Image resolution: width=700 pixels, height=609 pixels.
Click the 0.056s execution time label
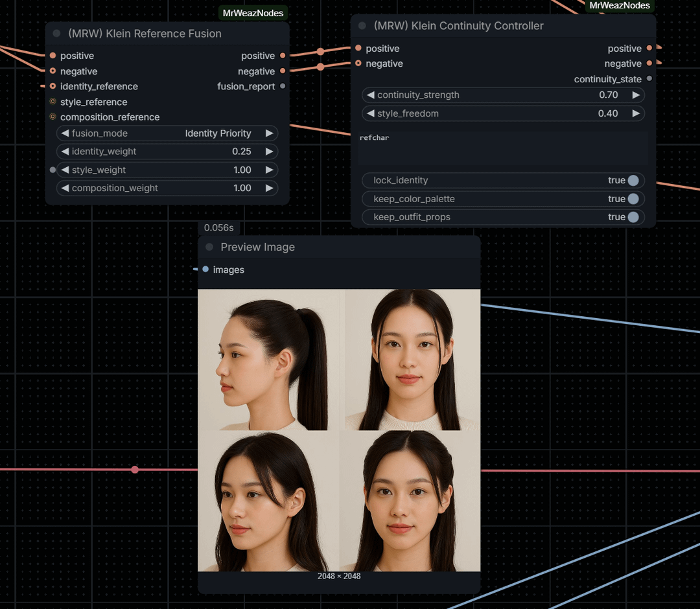pyautogui.click(x=218, y=227)
